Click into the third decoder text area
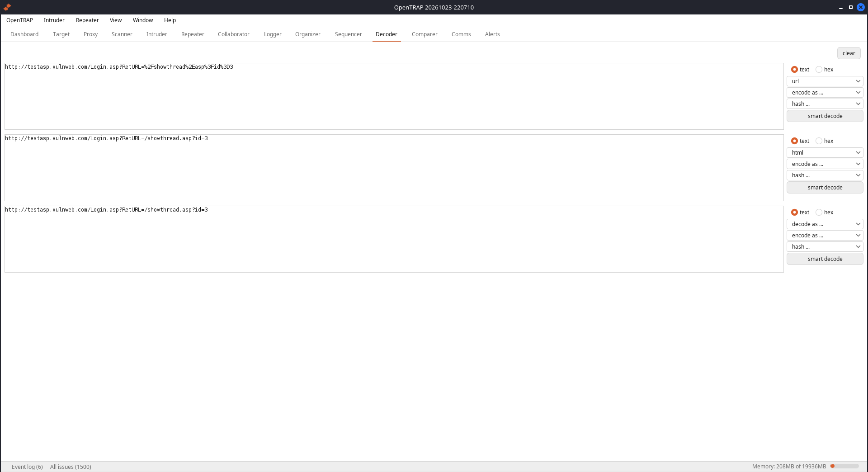The width and height of the screenshot is (868, 472). point(394,239)
